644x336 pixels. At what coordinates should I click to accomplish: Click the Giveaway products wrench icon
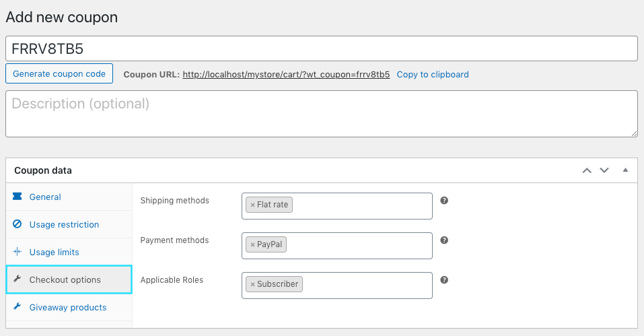(x=17, y=306)
